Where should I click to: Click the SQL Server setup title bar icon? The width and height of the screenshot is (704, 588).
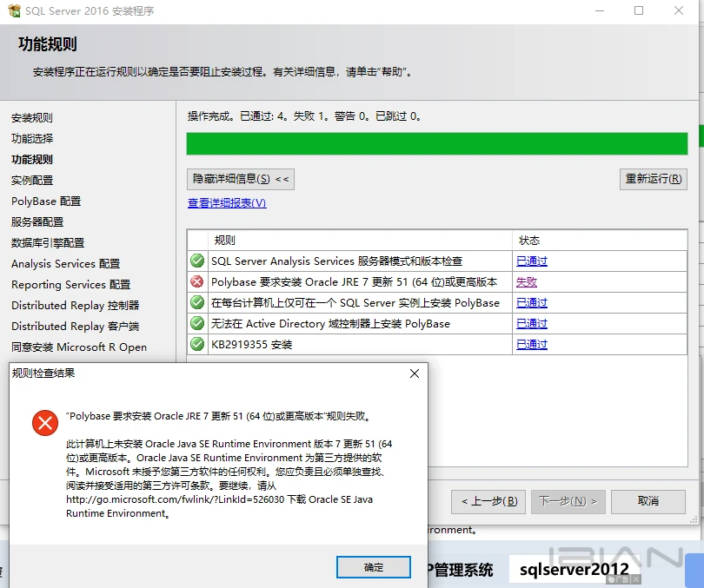[14, 10]
